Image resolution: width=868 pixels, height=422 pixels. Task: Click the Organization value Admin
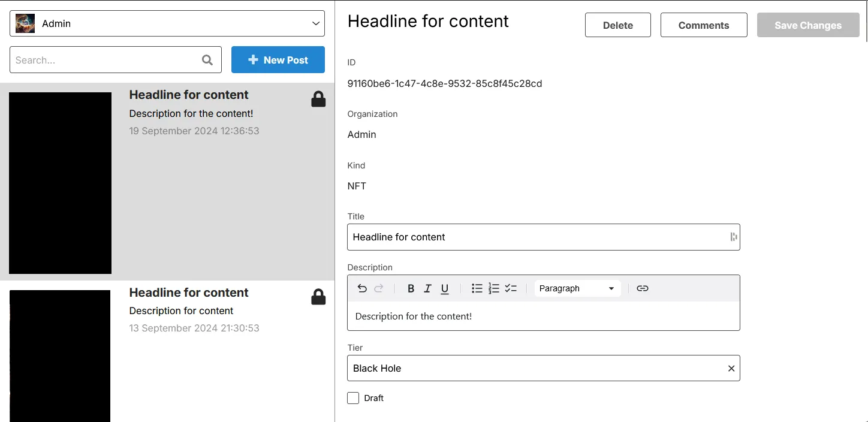coord(362,134)
